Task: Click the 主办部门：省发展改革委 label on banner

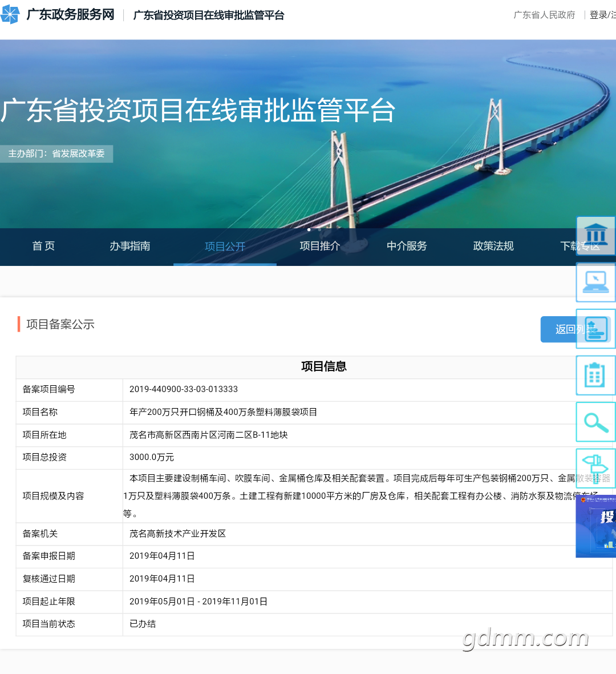Action: pyautogui.click(x=56, y=154)
